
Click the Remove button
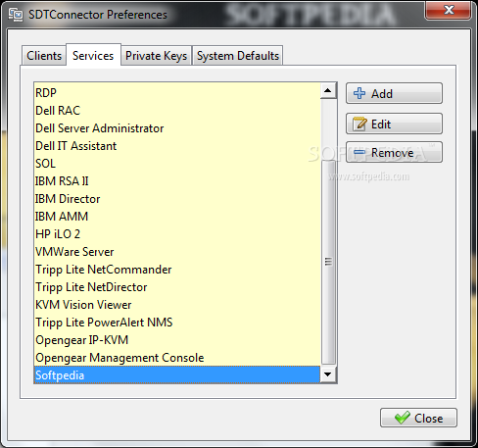pos(394,152)
